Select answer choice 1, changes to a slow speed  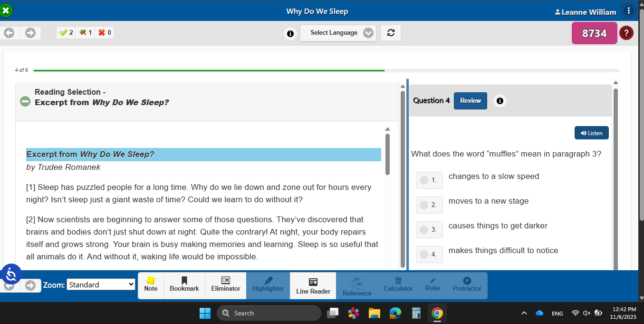click(429, 180)
